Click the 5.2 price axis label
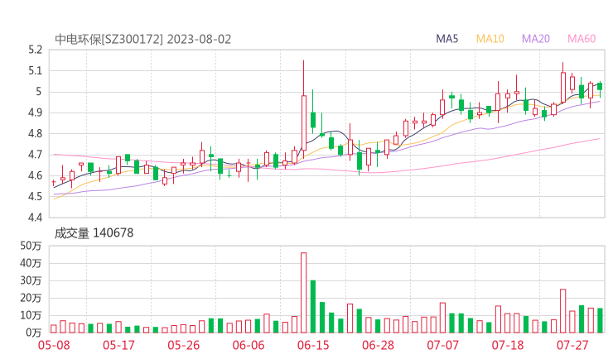The height and width of the screenshot is (364, 613). pyautogui.click(x=35, y=50)
